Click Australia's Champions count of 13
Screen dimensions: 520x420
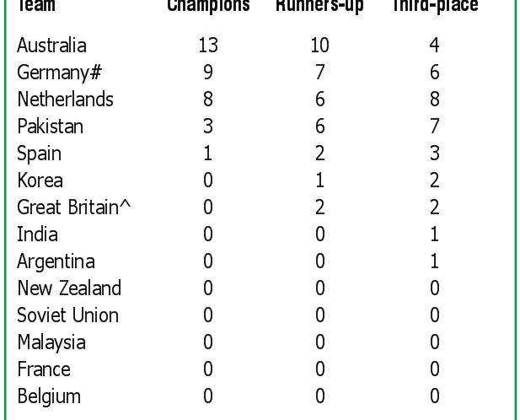(x=208, y=46)
